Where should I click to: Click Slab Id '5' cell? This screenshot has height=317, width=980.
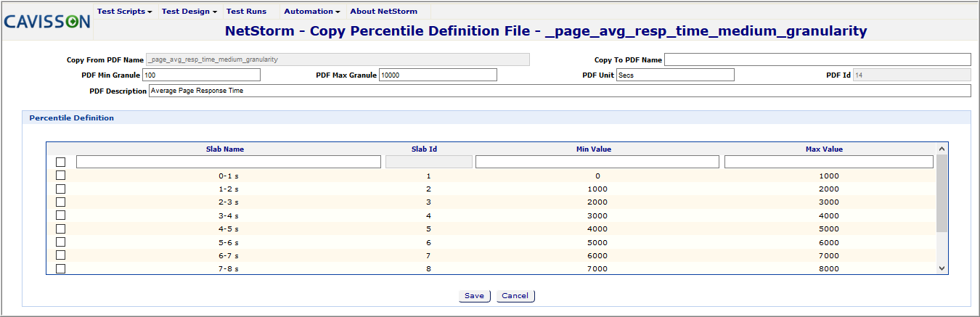click(x=429, y=229)
